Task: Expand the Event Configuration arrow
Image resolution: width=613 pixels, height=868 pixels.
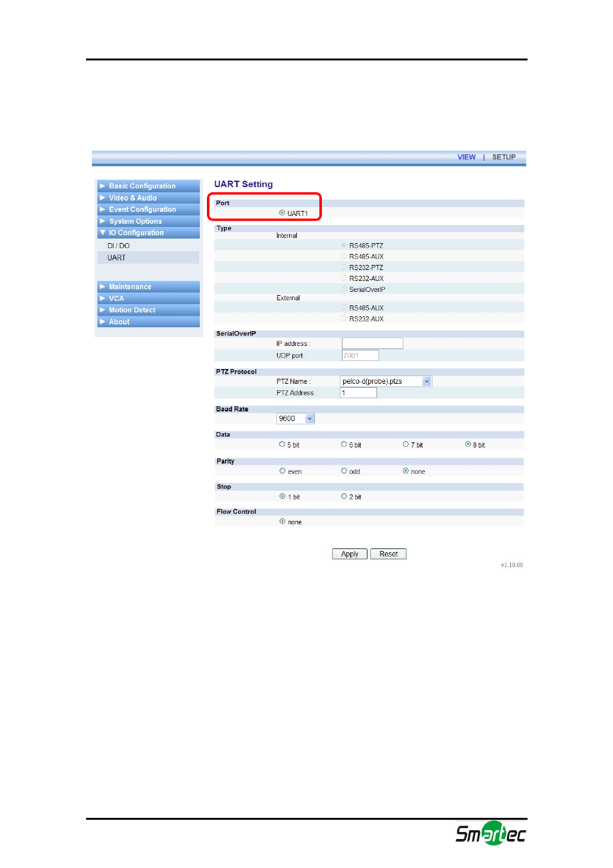Action: [102, 209]
